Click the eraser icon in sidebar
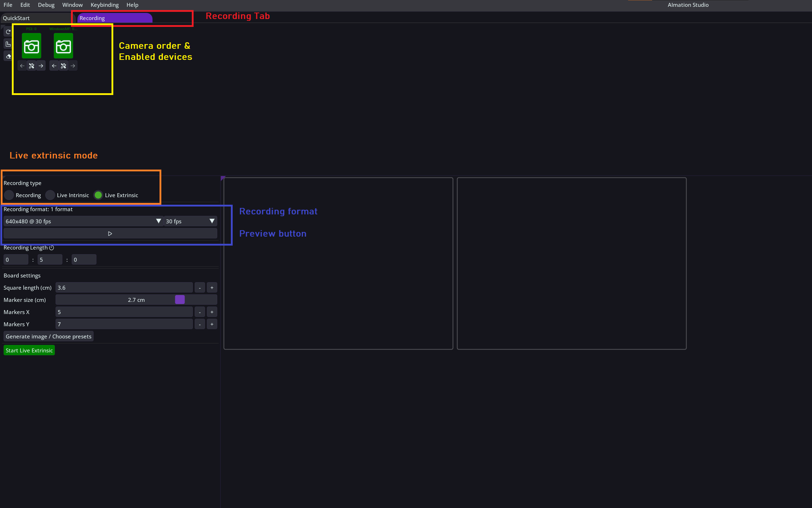The width and height of the screenshot is (812, 508). 8,56
